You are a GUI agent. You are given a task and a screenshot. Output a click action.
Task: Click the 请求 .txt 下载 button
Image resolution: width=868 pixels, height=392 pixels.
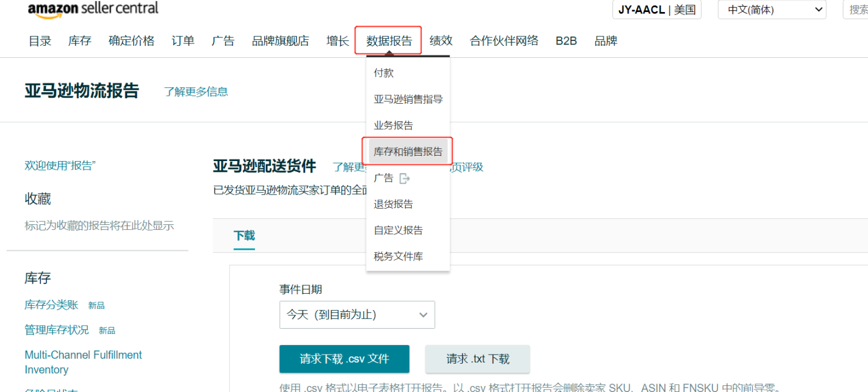[x=477, y=359]
